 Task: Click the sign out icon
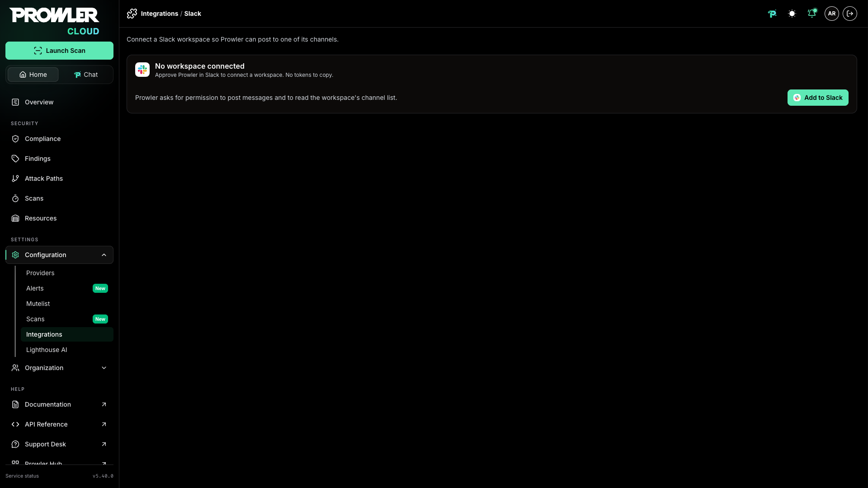pyautogui.click(x=850, y=14)
